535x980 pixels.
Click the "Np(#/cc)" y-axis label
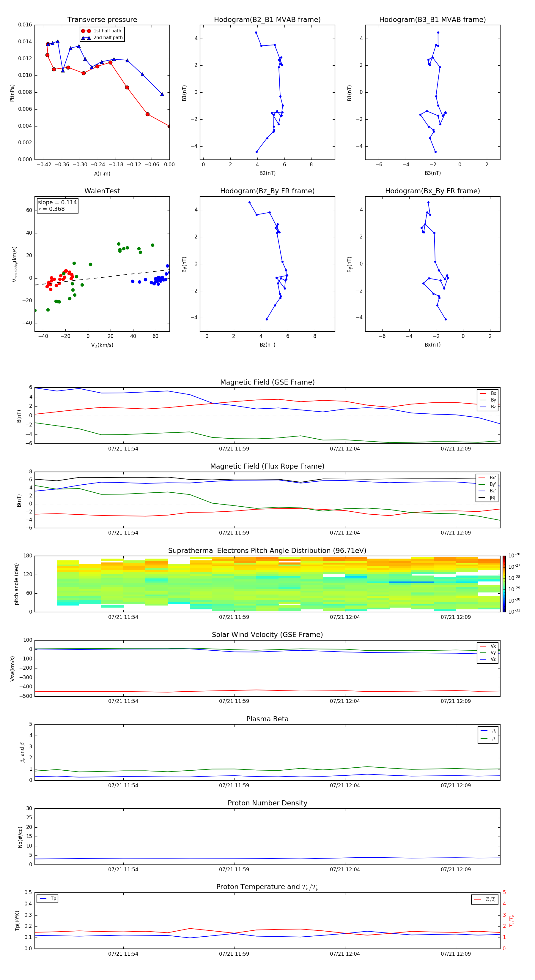pyautogui.click(x=20, y=837)
